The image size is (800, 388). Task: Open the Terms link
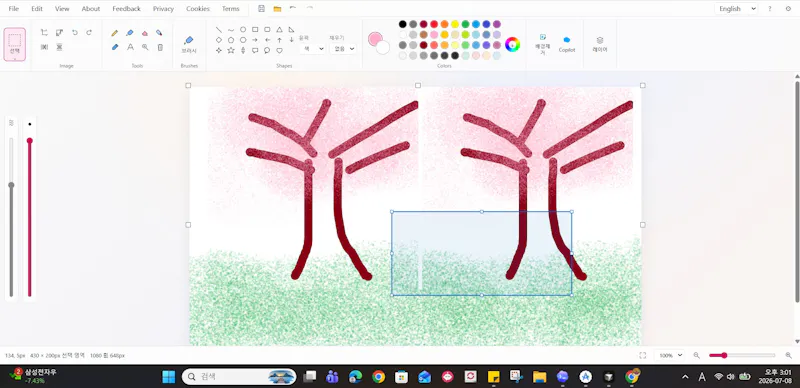pyautogui.click(x=231, y=9)
